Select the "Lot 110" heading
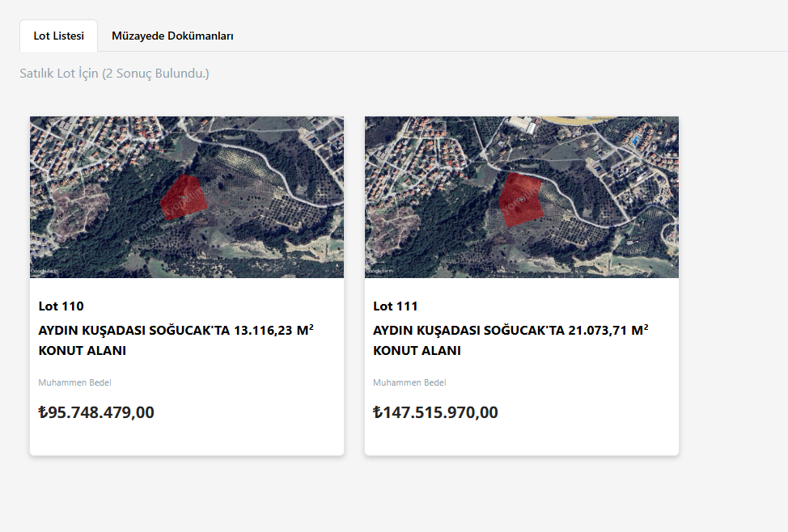Viewport: 788px width, 532px height. pos(61,306)
